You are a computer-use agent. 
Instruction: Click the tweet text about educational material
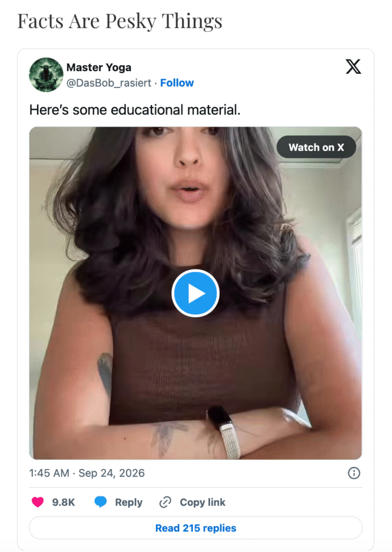click(135, 110)
